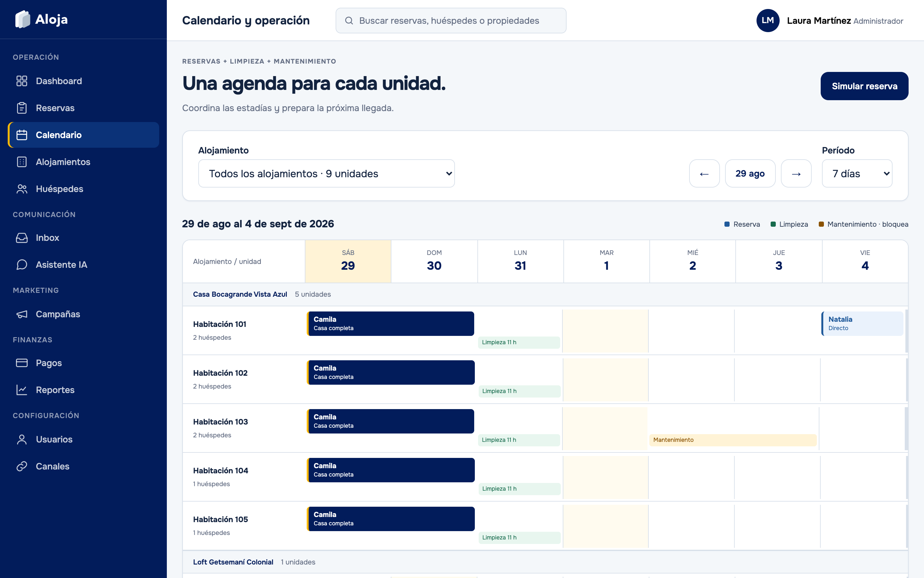The width and height of the screenshot is (924, 578).
Task: Click the Pagos card icon
Action: [22, 363]
